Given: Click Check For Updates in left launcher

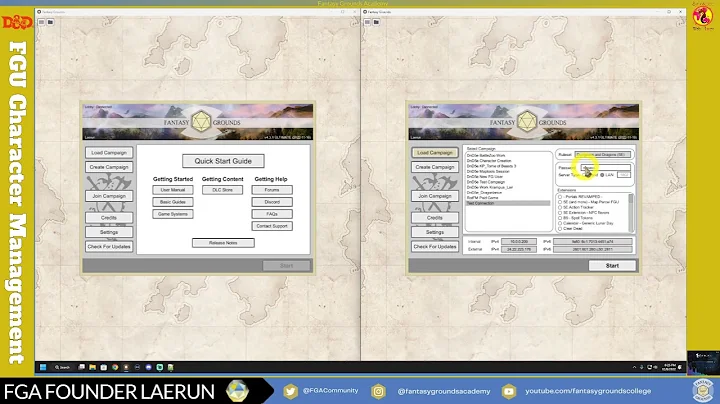Looking at the screenshot, I should coord(109,247).
